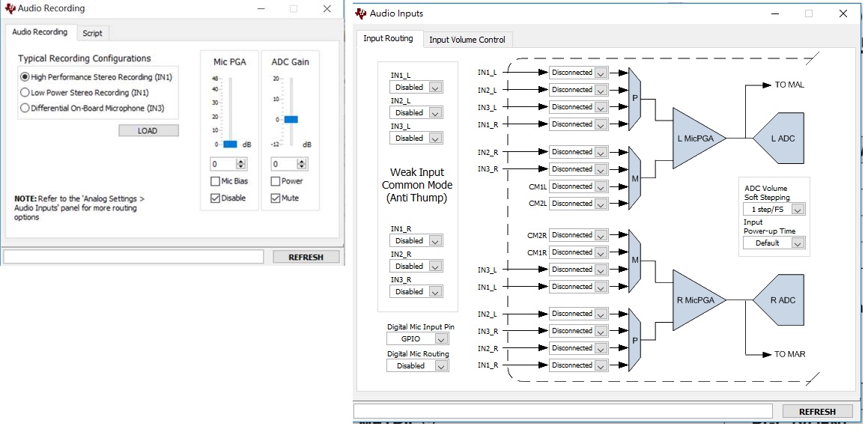Viewport: 868px width, 438px height.
Task: Click the TO MAL output label
Action: click(x=789, y=85)
